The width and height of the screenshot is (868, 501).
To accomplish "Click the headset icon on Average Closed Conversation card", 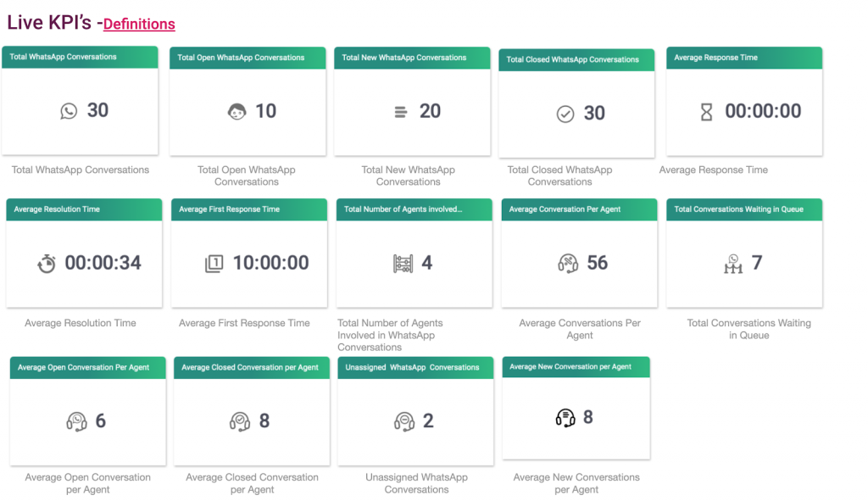I will (x=240, y=421).
